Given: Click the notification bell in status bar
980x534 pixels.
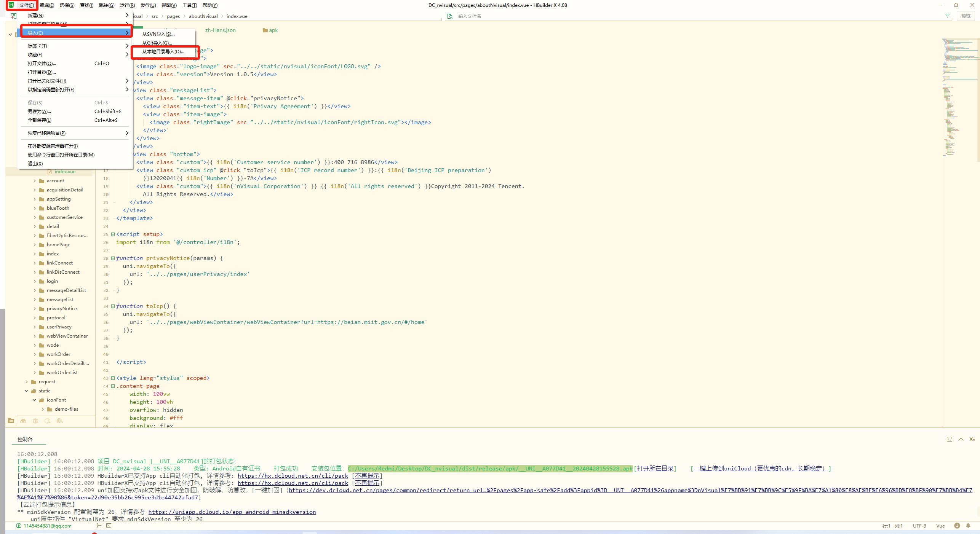Looking at the screenshot, I should 968,526.
